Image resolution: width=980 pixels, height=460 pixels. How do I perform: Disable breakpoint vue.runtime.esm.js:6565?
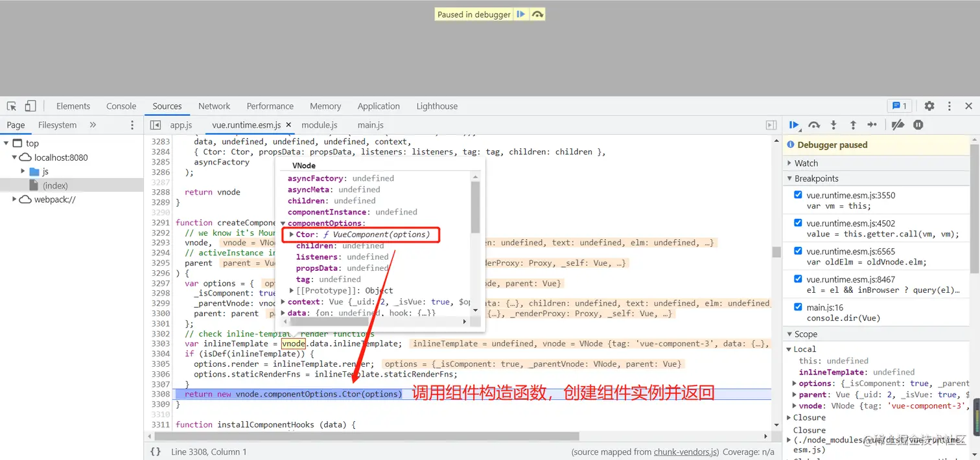798,251
